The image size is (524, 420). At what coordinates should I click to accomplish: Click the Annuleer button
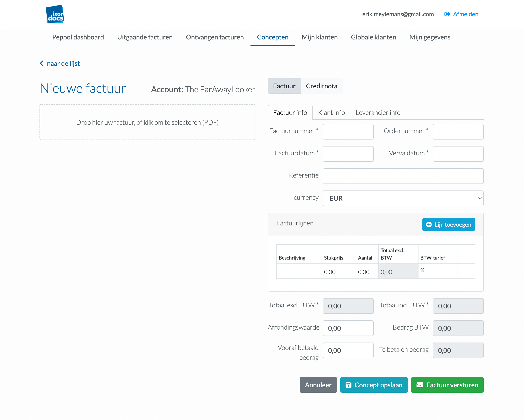318,385
